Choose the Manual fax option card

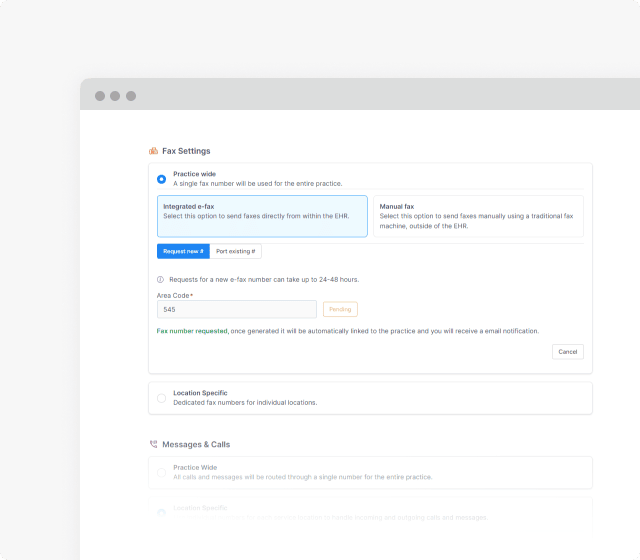coord(477,216)
